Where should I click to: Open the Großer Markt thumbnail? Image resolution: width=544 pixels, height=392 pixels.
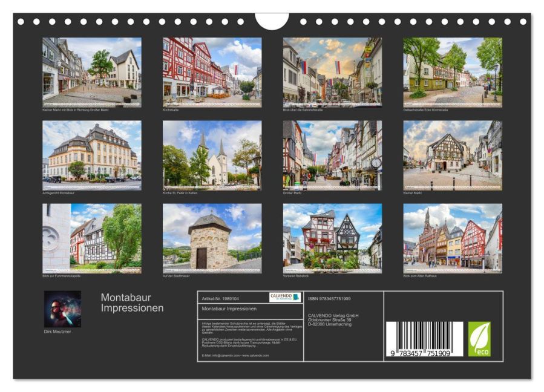(x=332, y=155)
